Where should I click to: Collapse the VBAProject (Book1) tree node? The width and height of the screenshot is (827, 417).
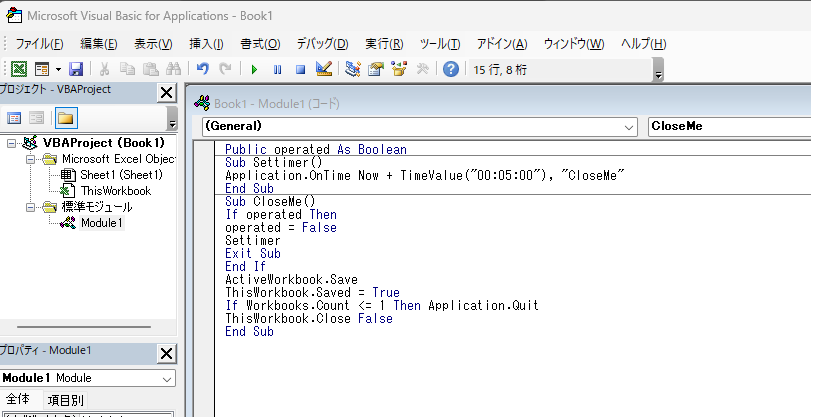[x=11, y=143]
